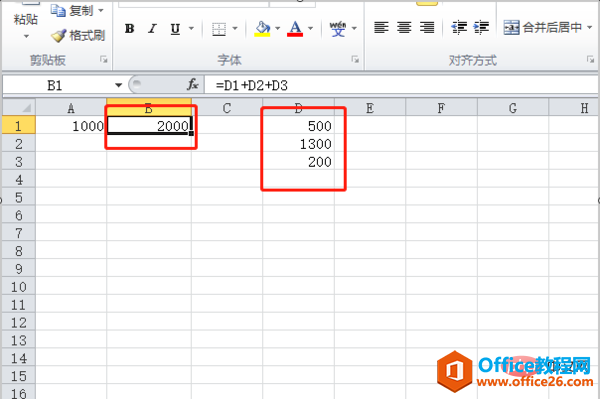
Task: Click Merge and Center (合并后居中)
Action: [x=543, y=28]
